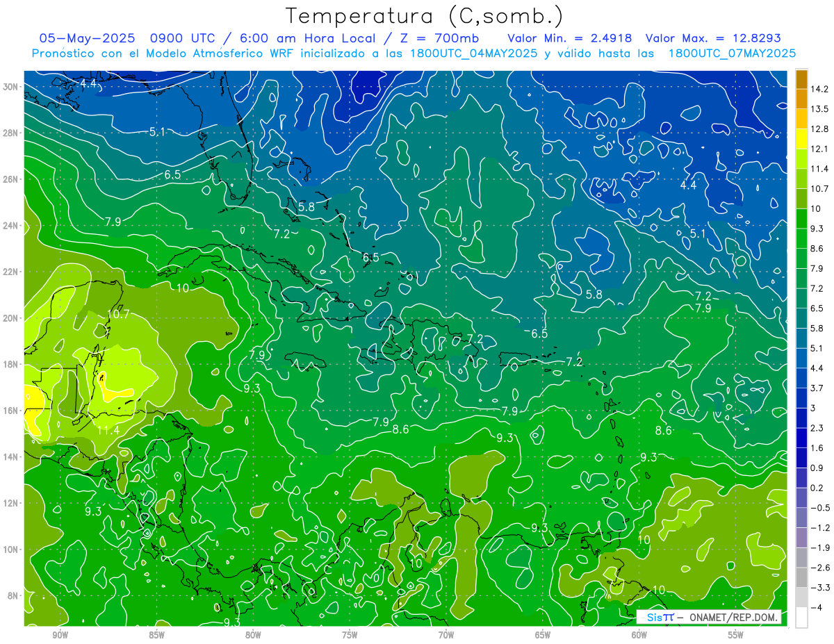Click the "70W" longitude axis label
This screenshot has height=644, width=834.
click(446, 635)
